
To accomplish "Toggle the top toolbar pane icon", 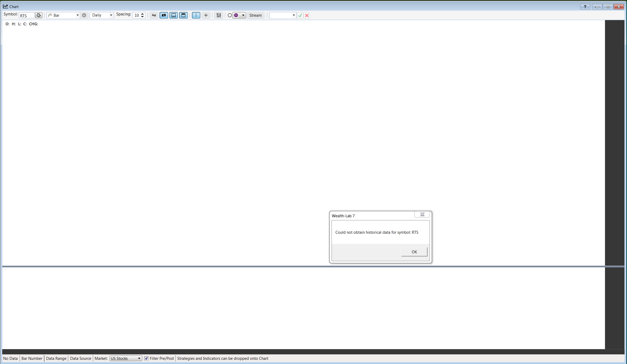I will [x=184, y=15].
